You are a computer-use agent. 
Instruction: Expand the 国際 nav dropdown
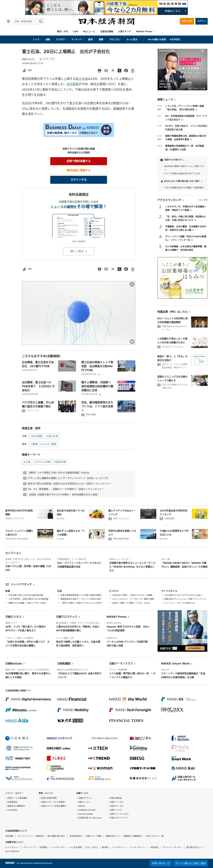[102, 39]
